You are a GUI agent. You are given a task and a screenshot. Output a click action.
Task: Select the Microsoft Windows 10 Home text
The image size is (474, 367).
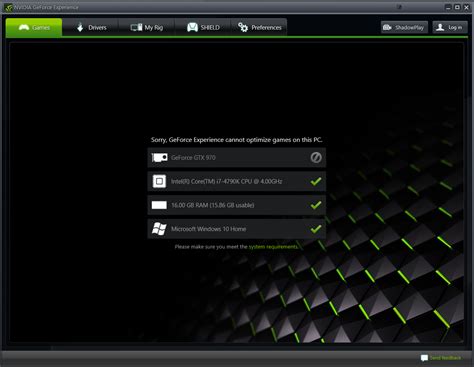coord(209,229)
